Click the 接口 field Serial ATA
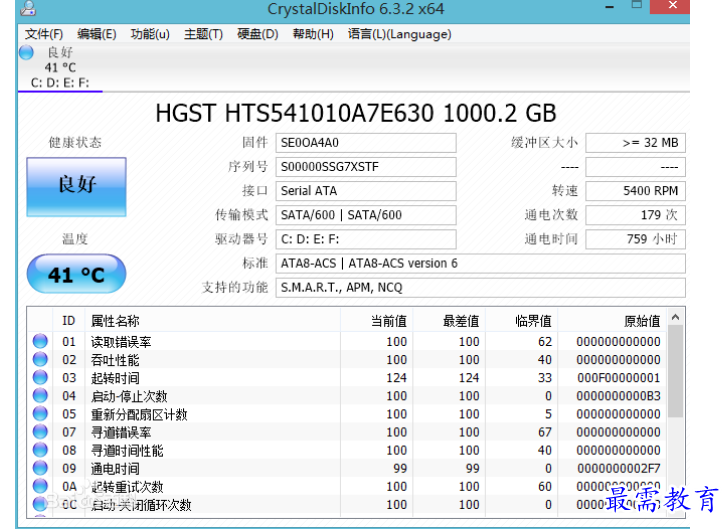Viewport: 727px width, 531px height. pyautogui.click(x=366, y=191)
